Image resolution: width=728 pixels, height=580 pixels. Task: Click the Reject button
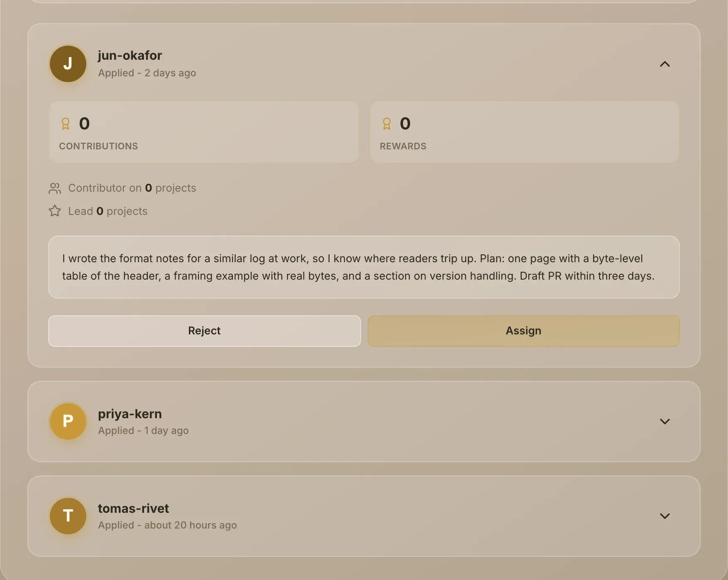(x=204, y=331)
